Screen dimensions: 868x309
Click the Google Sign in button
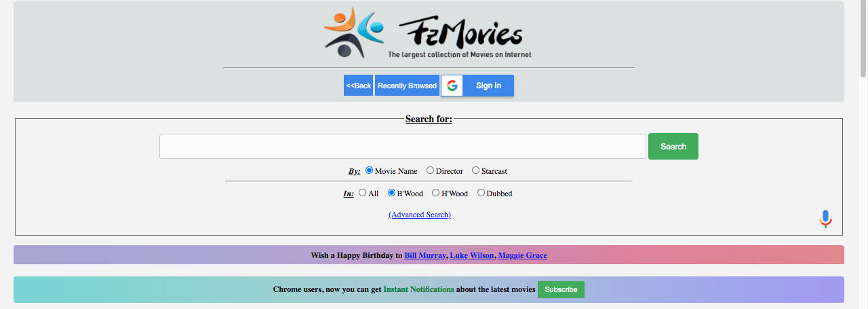pos(477,86)
